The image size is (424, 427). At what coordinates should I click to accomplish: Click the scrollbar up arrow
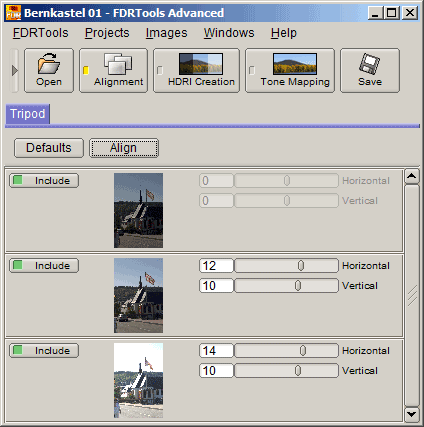click(412, 176)
